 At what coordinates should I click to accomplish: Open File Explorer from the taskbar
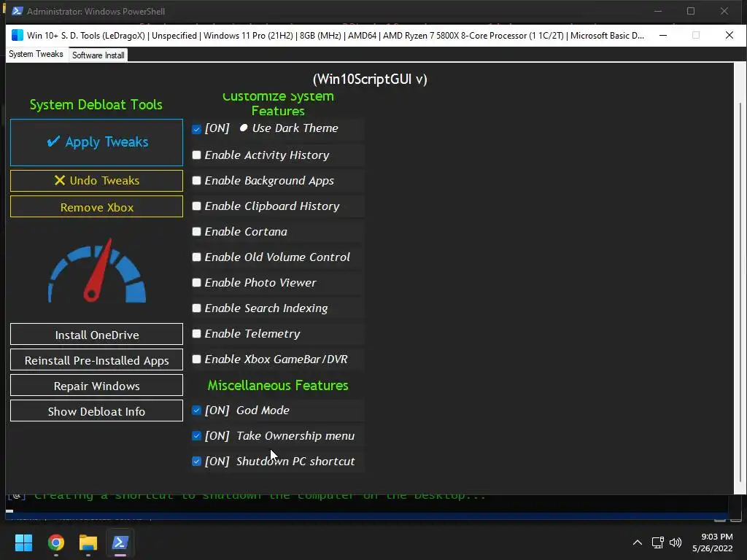click(x=88, y=542)
